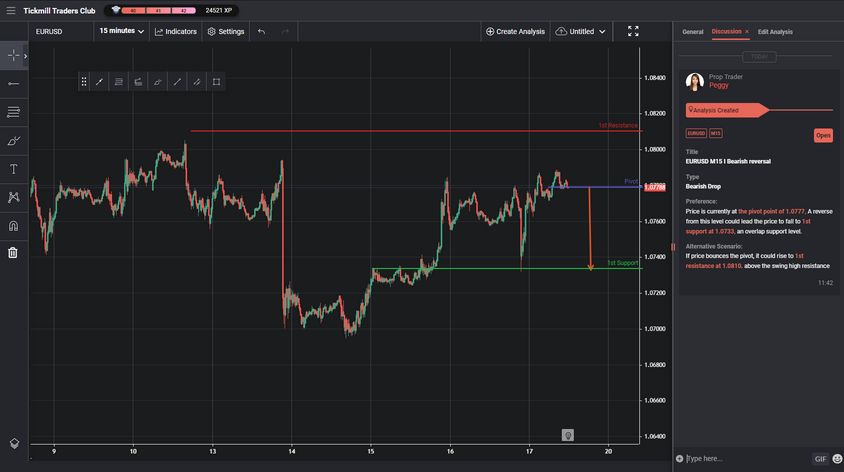Click the 1.08000 price axis label
The image size is (844, 472).
[655, 150]
